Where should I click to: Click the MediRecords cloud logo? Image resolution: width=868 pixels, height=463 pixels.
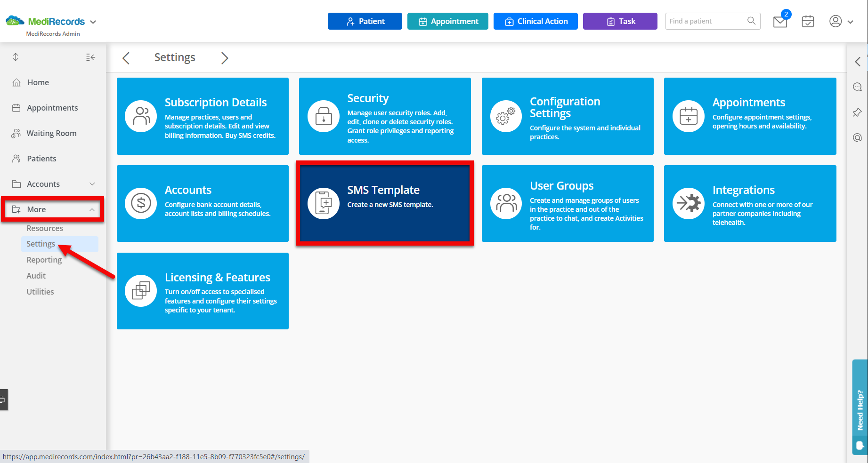(x=14, y=21)
